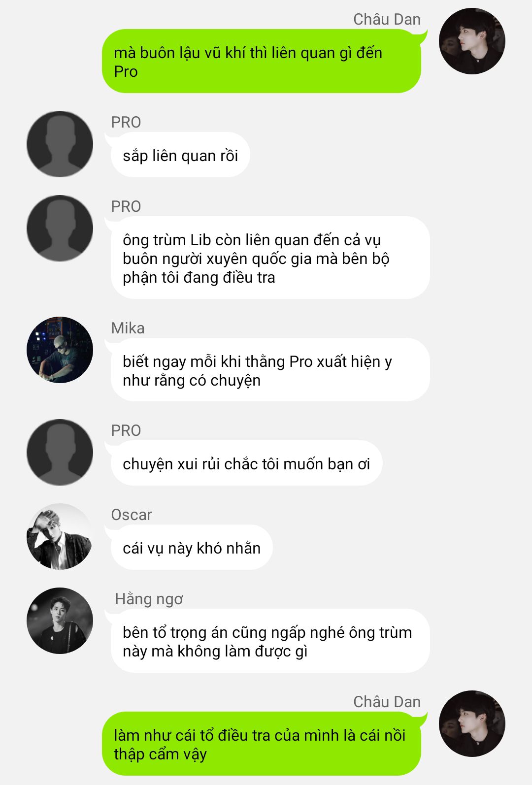Select the bubble 'chuyện xui rủi chắc tôi muốn'
Screen dimensions: 532x785
(x=246, y=463)
